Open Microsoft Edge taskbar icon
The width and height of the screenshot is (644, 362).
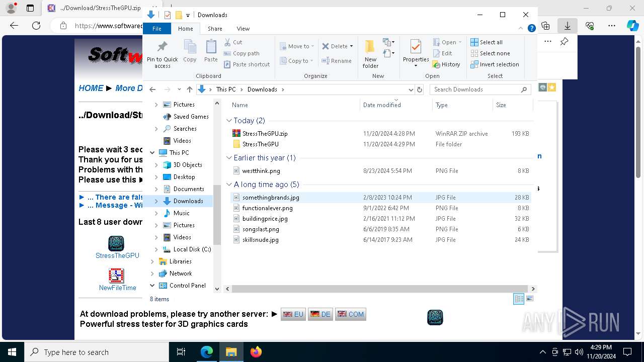click(207, 352)
